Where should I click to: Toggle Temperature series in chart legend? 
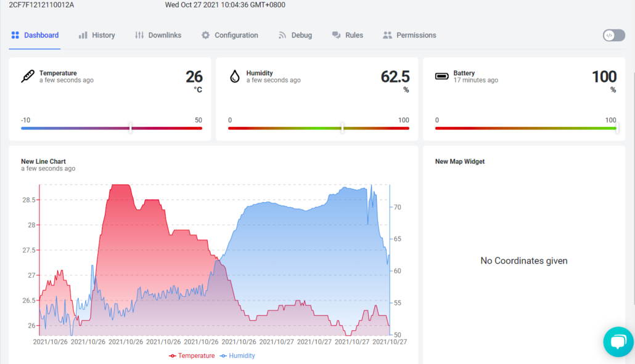tap(192, 356)
